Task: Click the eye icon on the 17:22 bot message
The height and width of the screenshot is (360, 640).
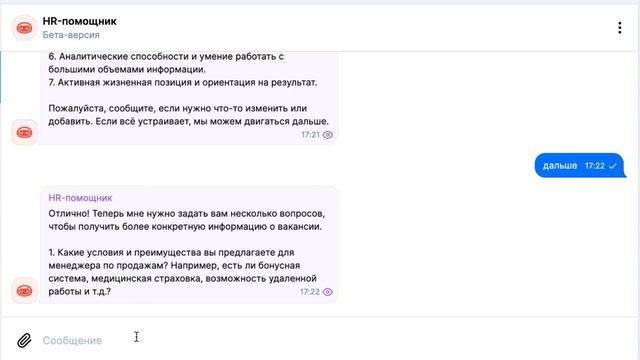Action: point(328,292)
